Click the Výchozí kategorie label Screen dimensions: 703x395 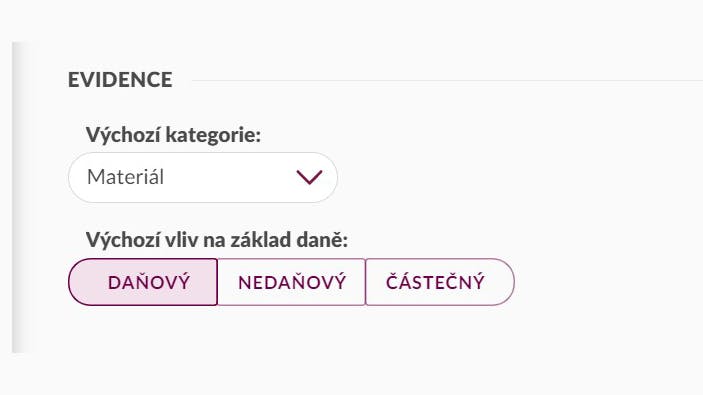click(x=174, y=135)
